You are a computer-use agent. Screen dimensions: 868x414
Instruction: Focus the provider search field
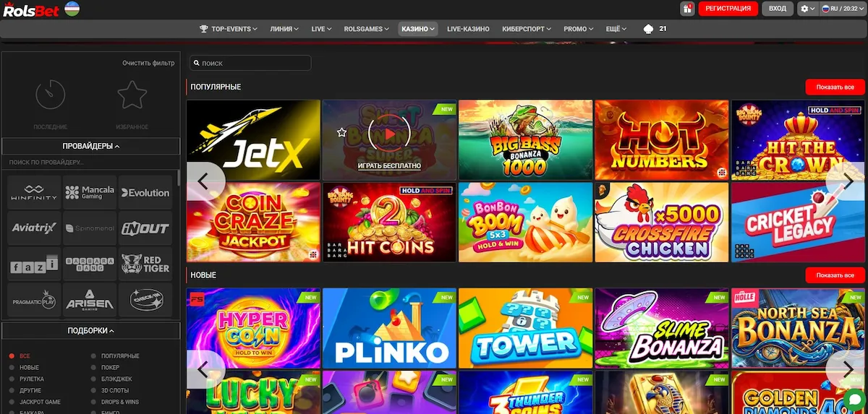coord(90,163)
